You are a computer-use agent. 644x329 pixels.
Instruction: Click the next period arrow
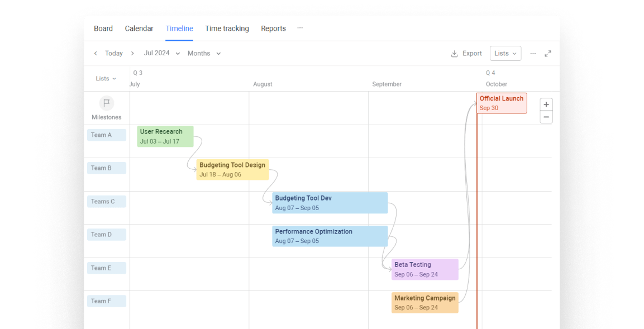132,54
